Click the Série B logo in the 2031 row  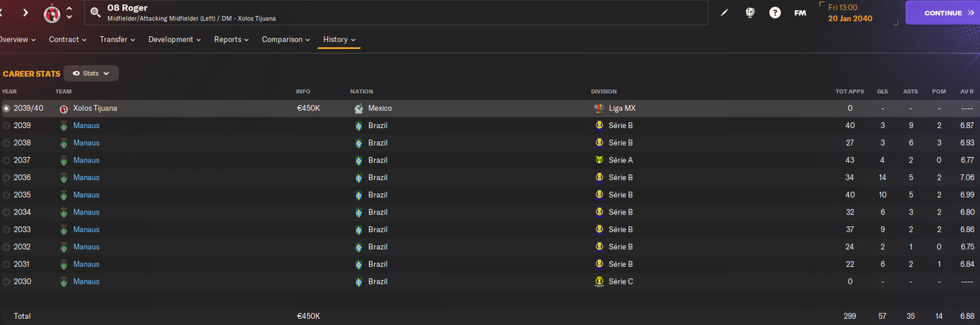tap(599, 264)
